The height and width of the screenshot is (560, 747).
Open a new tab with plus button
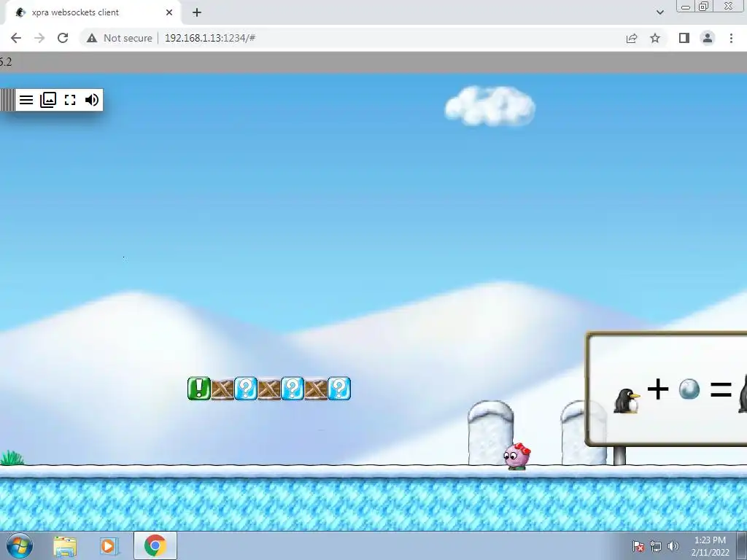(197, 12)
